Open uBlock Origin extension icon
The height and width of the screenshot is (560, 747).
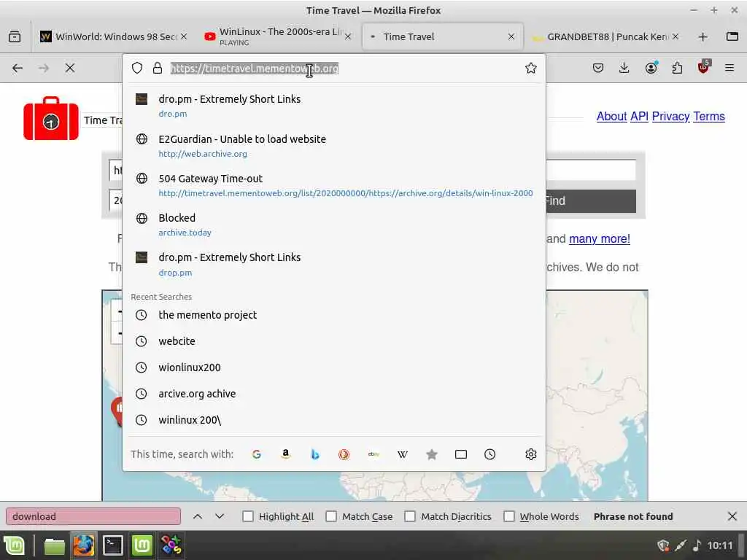pos(704,67)
